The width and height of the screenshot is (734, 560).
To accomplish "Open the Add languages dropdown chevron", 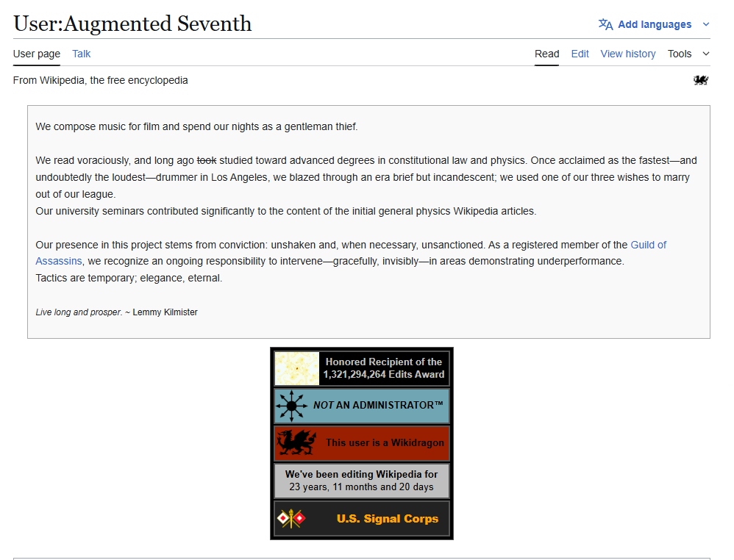I will (706, 24).
